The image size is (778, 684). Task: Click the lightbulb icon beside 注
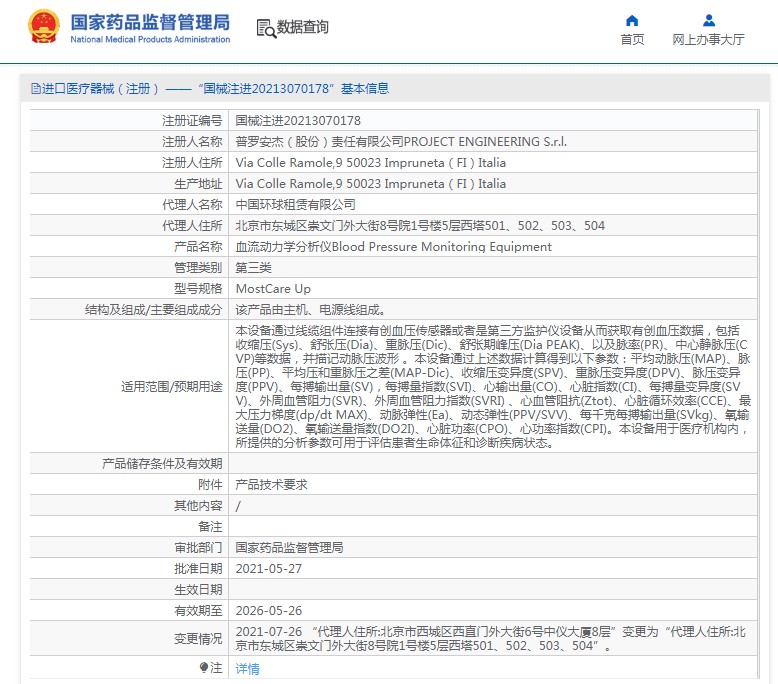pos(203,667)
